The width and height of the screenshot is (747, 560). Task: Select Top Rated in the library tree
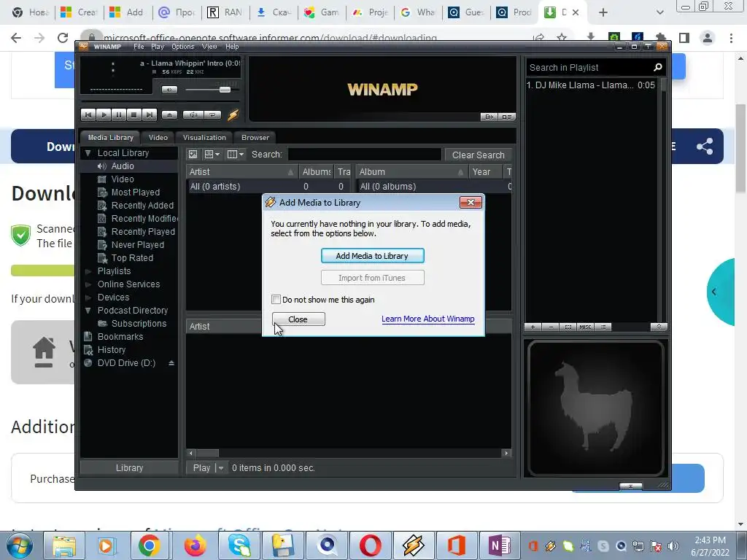point(132,258)
